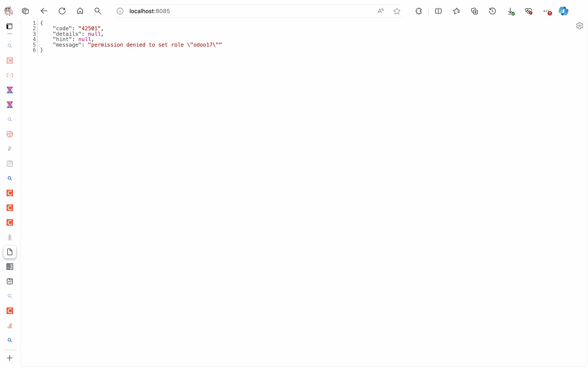Click the "42501" error code value
The image size is (588, 368).
(89, 29)
